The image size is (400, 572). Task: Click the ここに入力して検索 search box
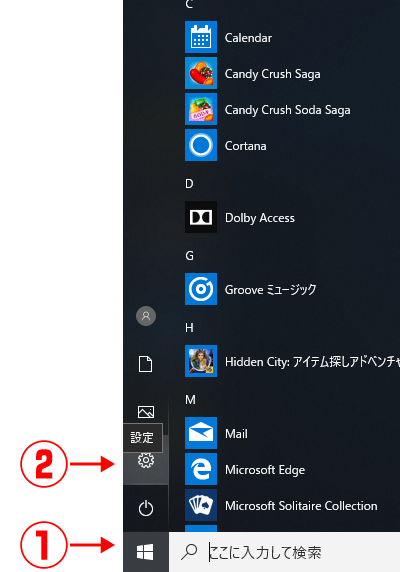pyautogui.click(x=284, y=552)
